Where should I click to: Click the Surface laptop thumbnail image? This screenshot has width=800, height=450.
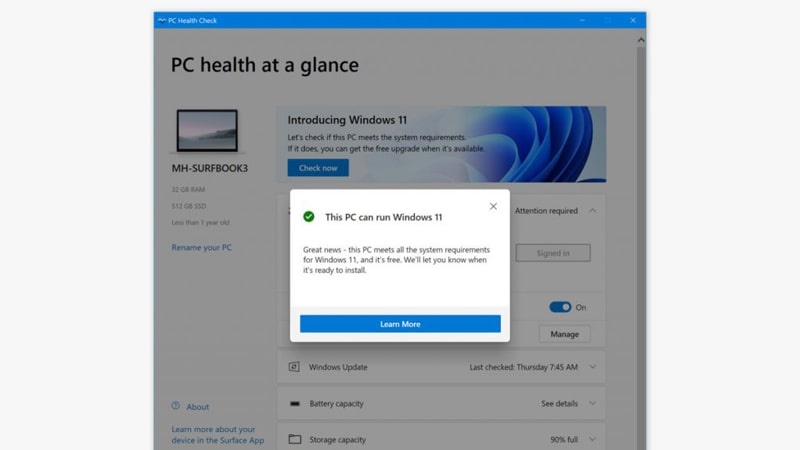207,131
